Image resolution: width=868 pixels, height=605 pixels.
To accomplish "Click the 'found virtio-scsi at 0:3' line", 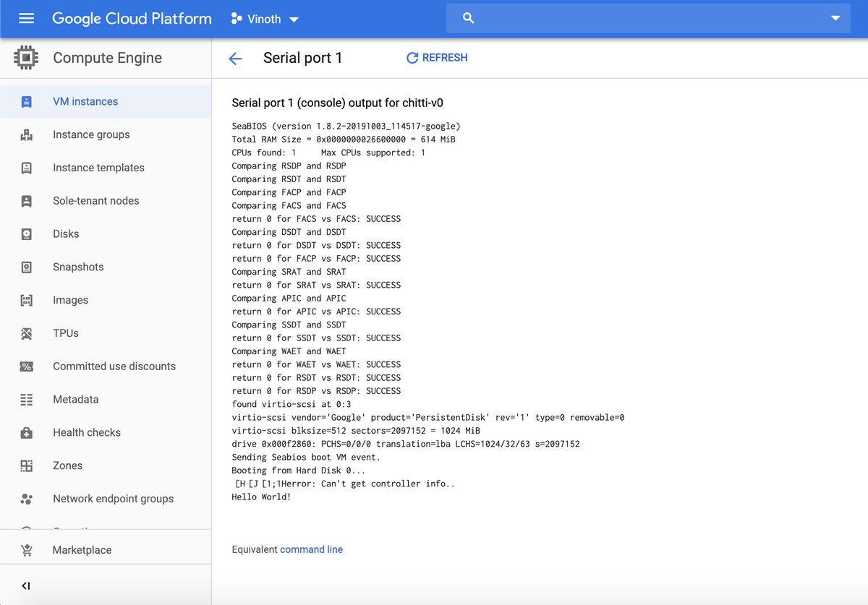I will pyautogui.click(x=291, y=404).
